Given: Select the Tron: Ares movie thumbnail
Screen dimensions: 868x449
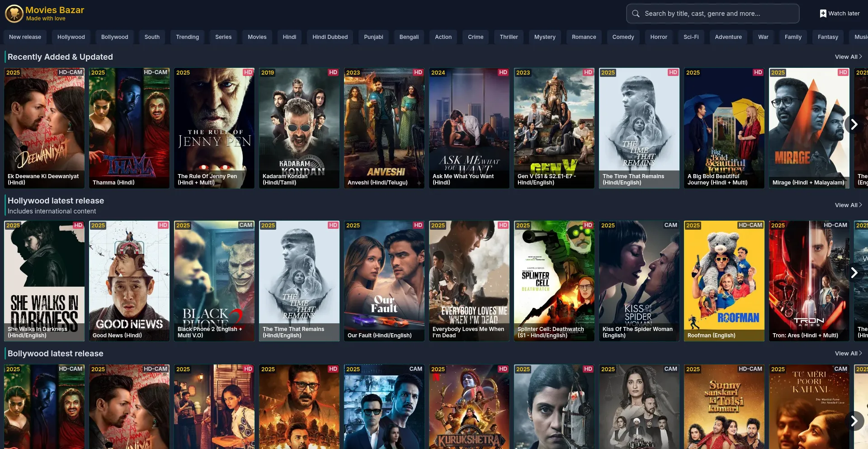Looking at the screenshot, I should (809, 280).
